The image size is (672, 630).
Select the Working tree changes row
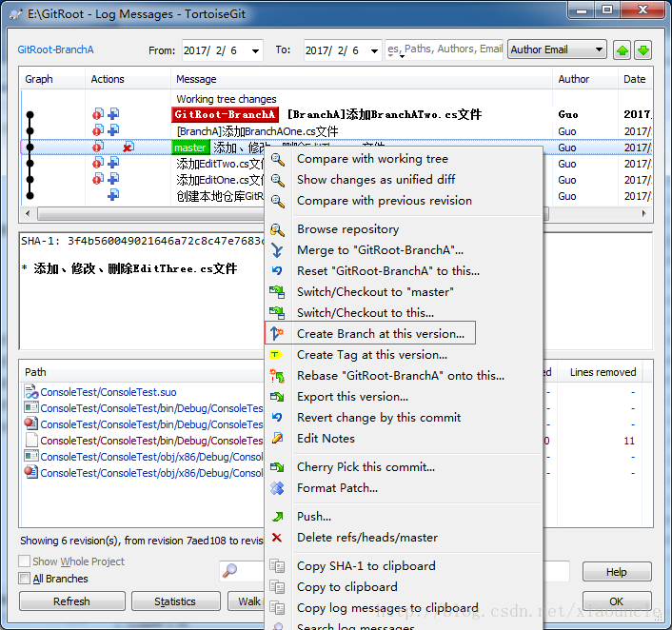336,99
